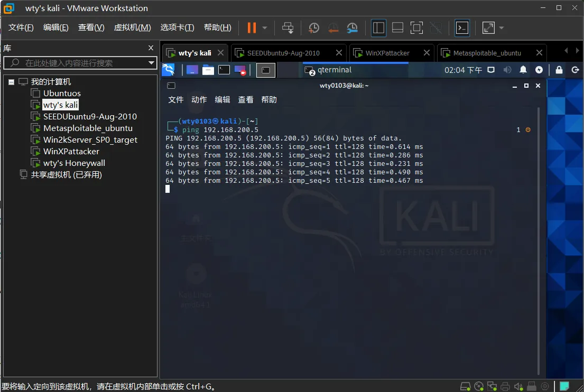This screenshot has height=392, width=584.
Task: Select SEEDUbuntu9-Aug-2010 in the library tree
Action: [x=90, y=117]
